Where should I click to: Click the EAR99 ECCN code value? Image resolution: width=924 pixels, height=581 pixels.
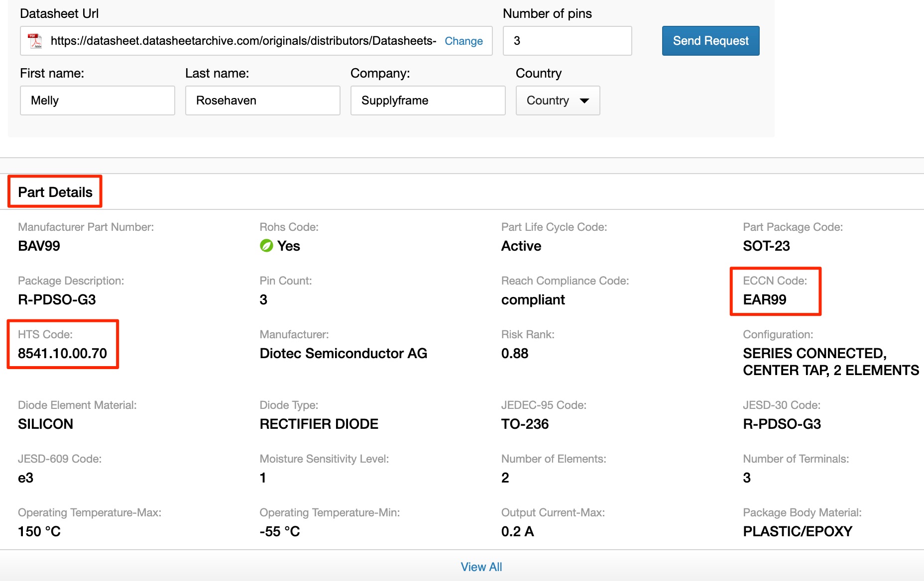pos(765,299)
